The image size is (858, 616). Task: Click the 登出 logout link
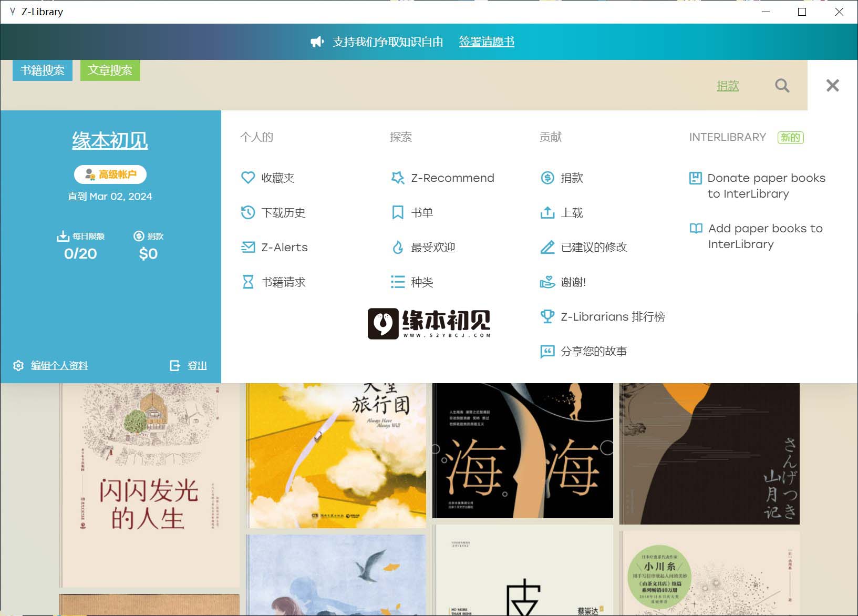[198, 366]
